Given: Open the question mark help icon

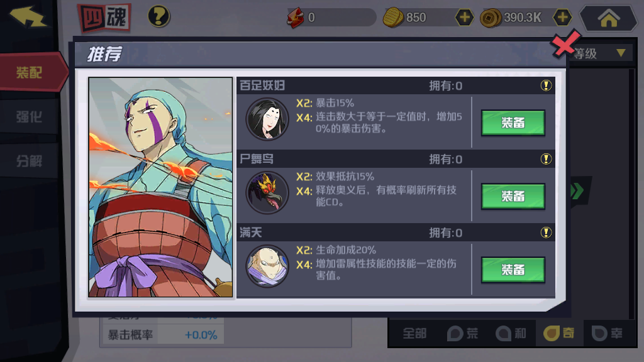Looking at the screenshot, I should [x=158, y=17].
